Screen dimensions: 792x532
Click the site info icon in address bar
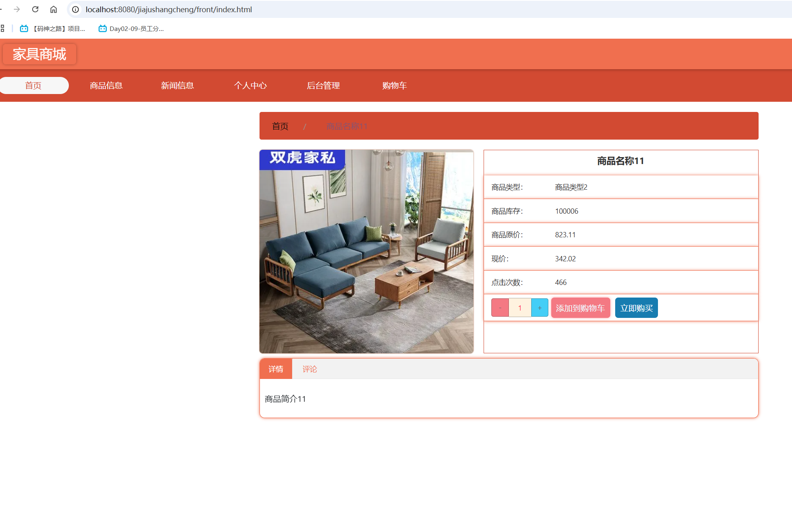75,9
